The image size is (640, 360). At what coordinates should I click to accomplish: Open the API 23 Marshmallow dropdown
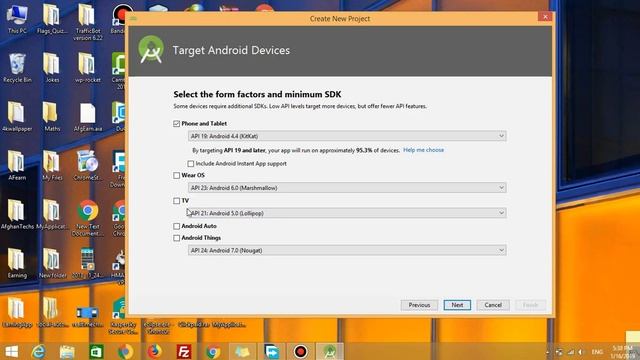347,188
